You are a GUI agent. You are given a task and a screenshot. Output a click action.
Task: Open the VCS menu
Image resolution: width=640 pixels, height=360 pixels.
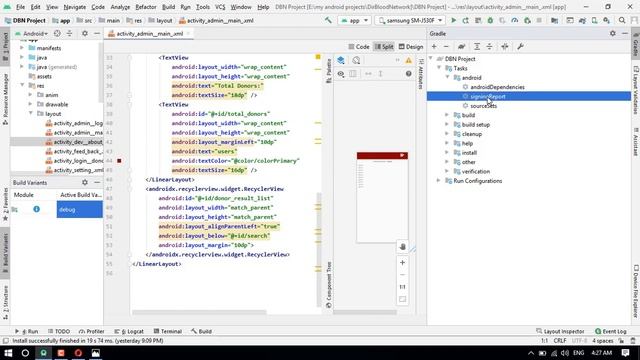click(220, 7)
